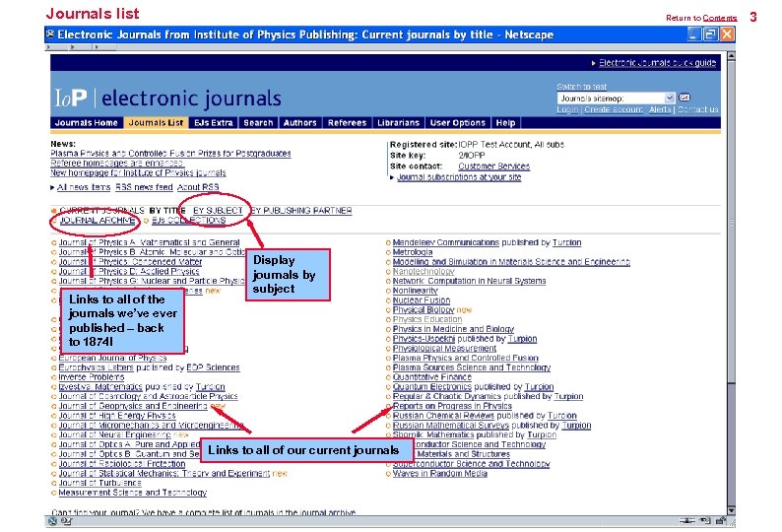The image size is (782, 532).
Task: Open Journal of Cosmology and Astroparticle Physics
Action: (148, 396)
